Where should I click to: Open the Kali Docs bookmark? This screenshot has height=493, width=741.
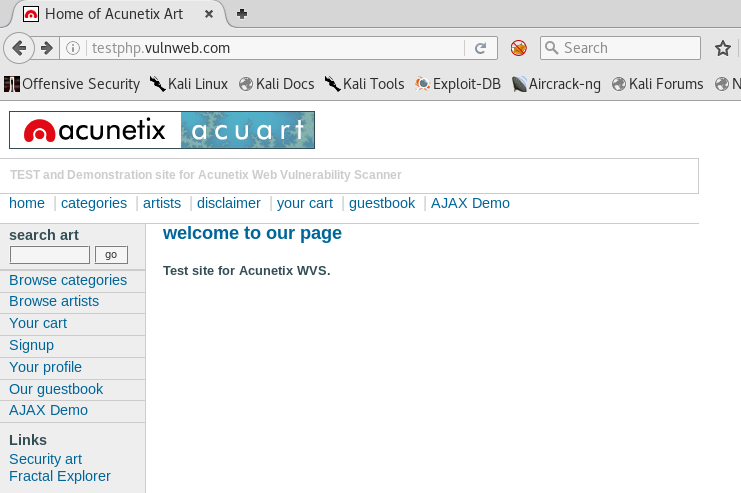276,84
